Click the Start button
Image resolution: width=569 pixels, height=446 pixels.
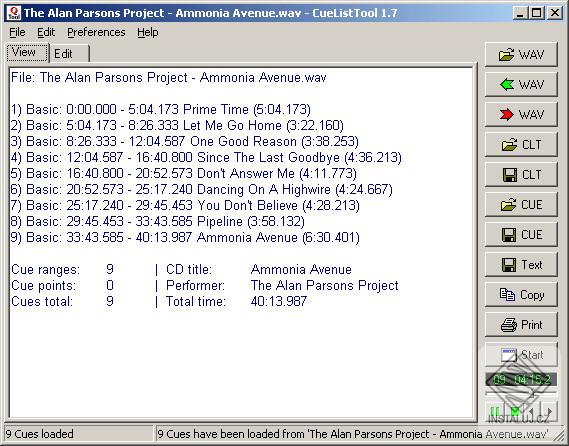tap(521, 355)
